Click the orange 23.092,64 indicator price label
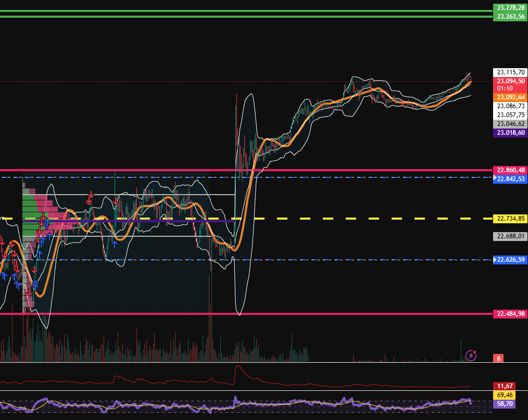The width and height of the screenshot is (528, 420). click(509, 97)
